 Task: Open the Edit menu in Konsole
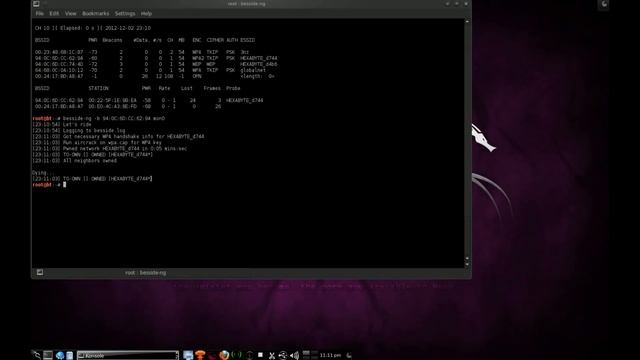coord(54,13)
